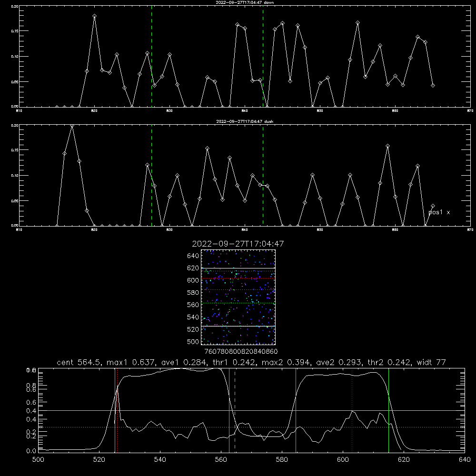The width and height of the screenshot is (476, 476).
Task: Click the x-axis label 540 on bottom plot
Action: 160,460
